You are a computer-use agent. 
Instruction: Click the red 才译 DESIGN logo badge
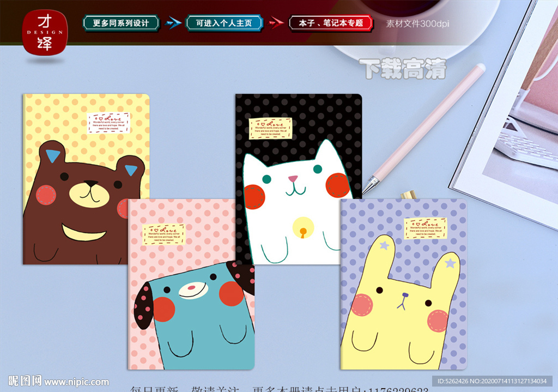(45, 32)
